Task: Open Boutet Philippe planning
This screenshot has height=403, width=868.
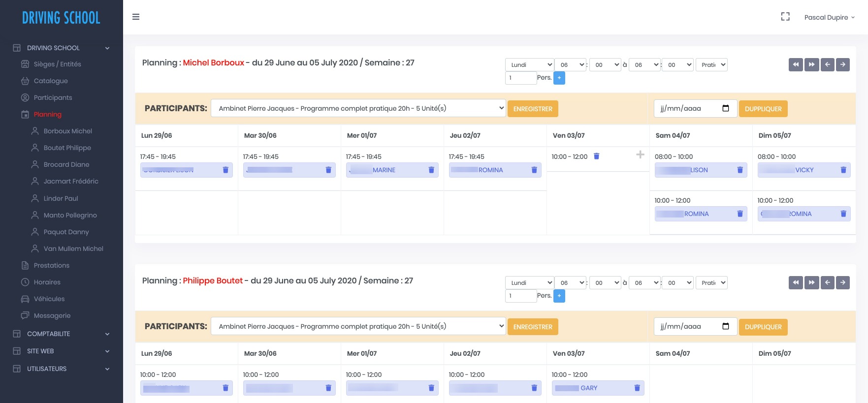Action: pyautogui.click(x=67, y=148)
